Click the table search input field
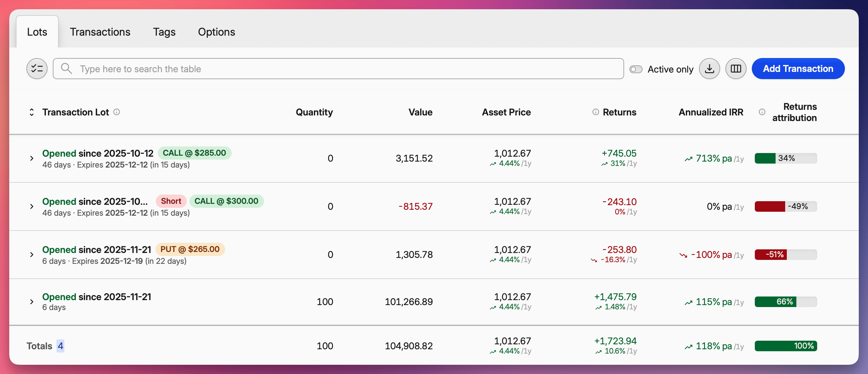868x374 pixels. pos(236,69)
